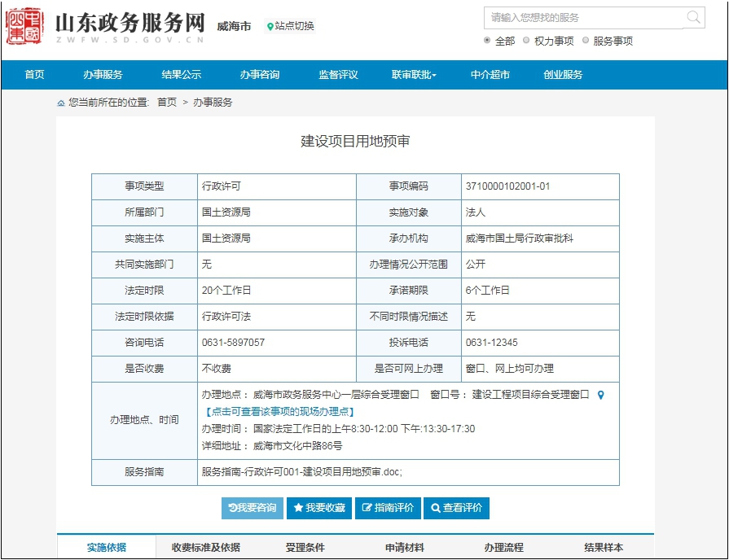Select the 全部 radio button
The width and height of the screenshot is (729, 560).
487,40
